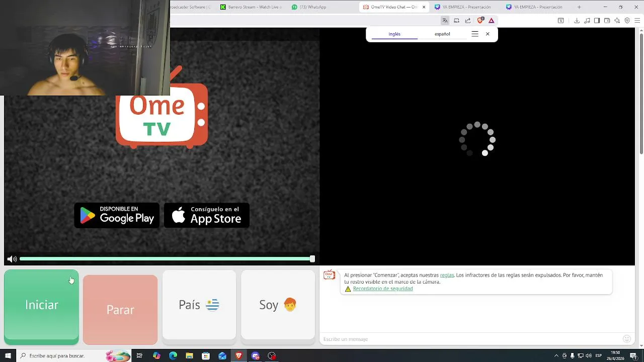The height and width of the screenshot is (362, 644).
Task: Click the tray microphone icon
Action: click(x=572, y=355)
